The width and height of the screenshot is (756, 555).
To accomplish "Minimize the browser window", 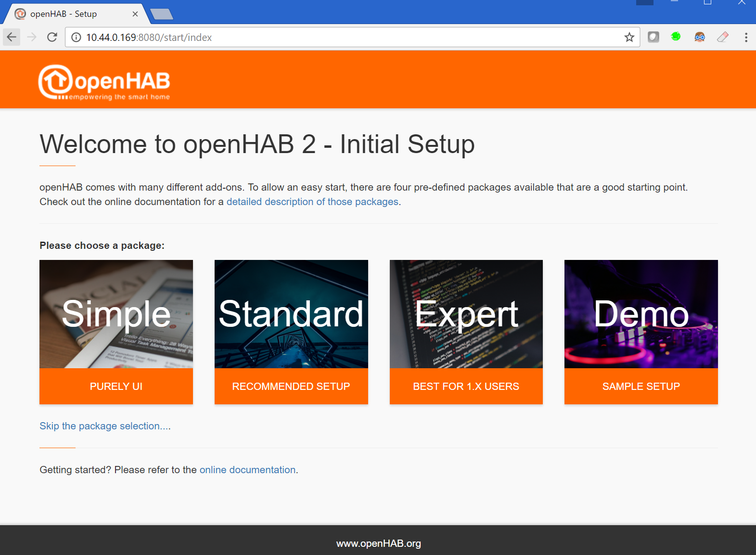I will [x=675, y=2].
